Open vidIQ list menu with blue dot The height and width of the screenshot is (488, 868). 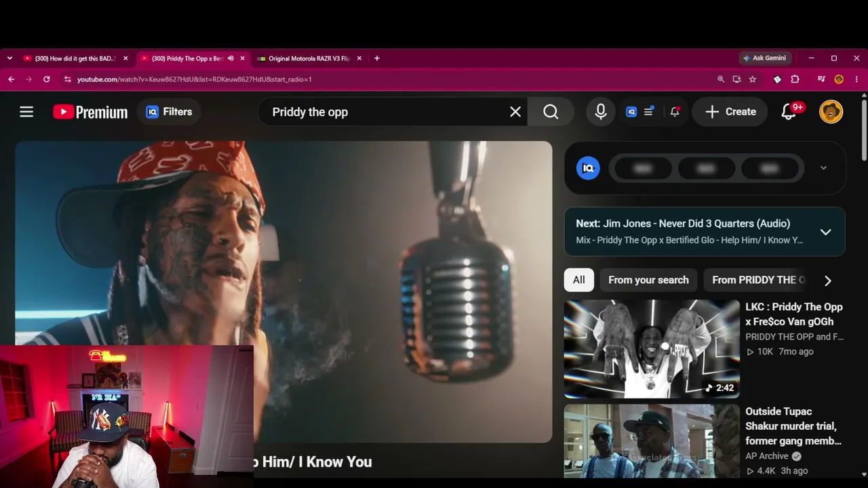(649, 112)
